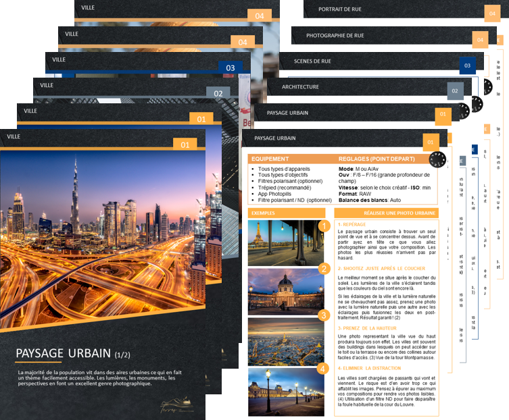Click the RÉALISER UNE PHOTO URBAINE header
Screen dimensions: 509x420
pyautogui.click(x=386, y=213)
